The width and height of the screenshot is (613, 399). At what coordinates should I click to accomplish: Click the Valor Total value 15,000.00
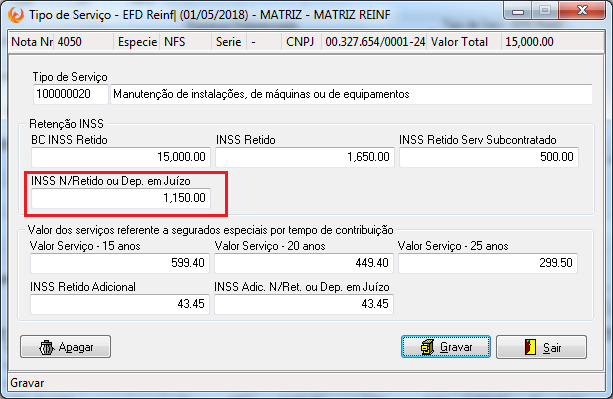[x=529, y=42]
